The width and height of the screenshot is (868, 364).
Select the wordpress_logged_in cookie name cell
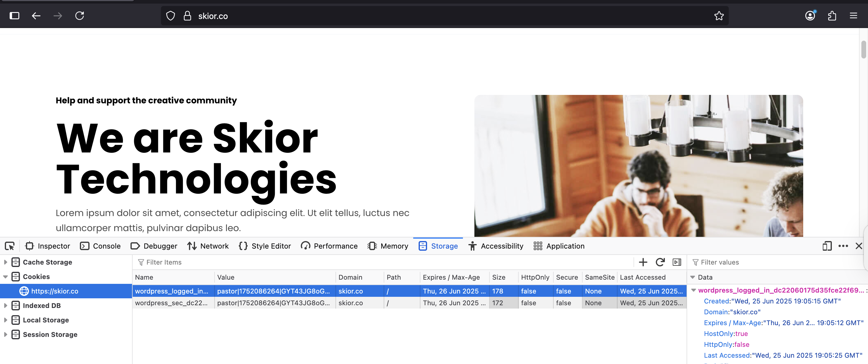click(x=173, y=291)
